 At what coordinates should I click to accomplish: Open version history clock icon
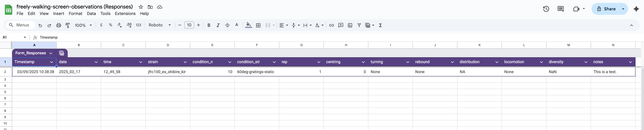click(546, 9)
